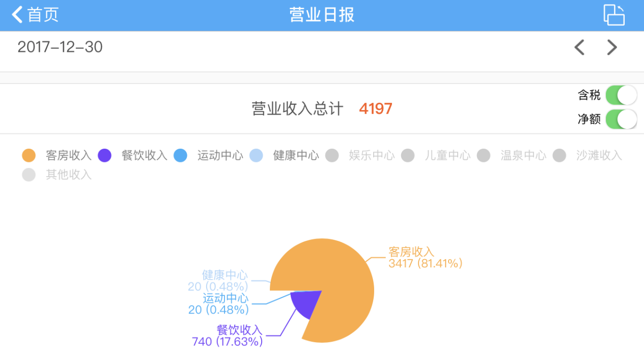644x362 pixels.
Task: Toggle 运动中心 legend blue dot
Action: [x=180, y=155]
